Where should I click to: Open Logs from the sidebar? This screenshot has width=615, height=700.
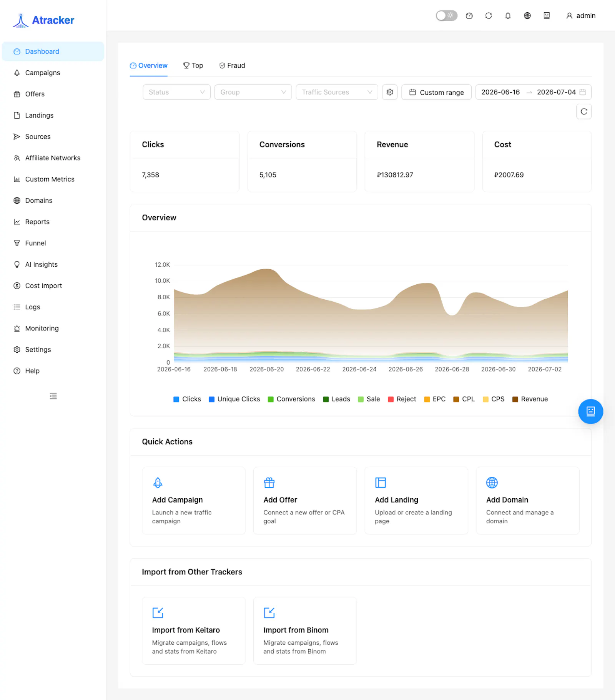pos(53,307)
